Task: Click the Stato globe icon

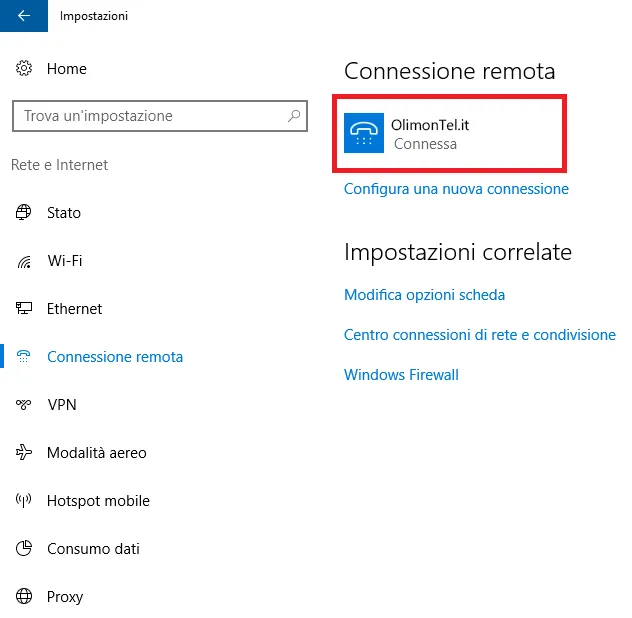Action: click(x=24, y=213)
